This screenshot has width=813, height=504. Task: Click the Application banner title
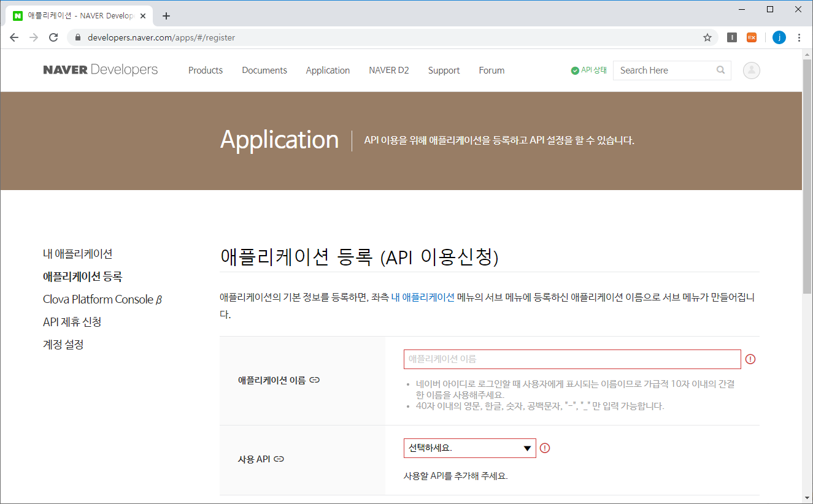(x=279, y=140)
